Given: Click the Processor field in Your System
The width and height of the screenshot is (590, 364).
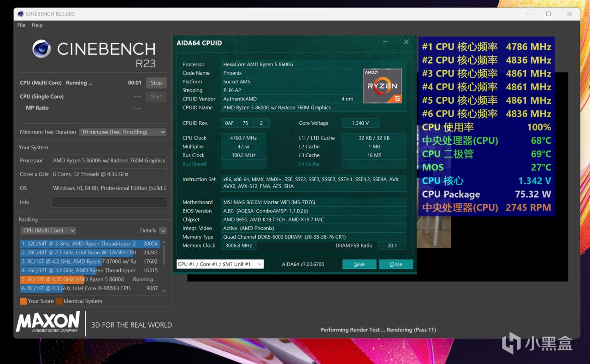Looking at the screenshot, I should pos(109,161).
